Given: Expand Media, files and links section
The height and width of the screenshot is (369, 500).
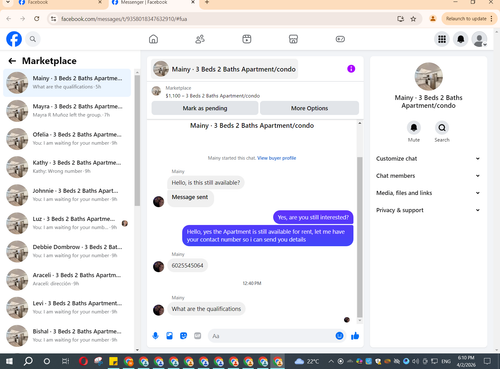Looking at the screenshot, I should 428,193.
